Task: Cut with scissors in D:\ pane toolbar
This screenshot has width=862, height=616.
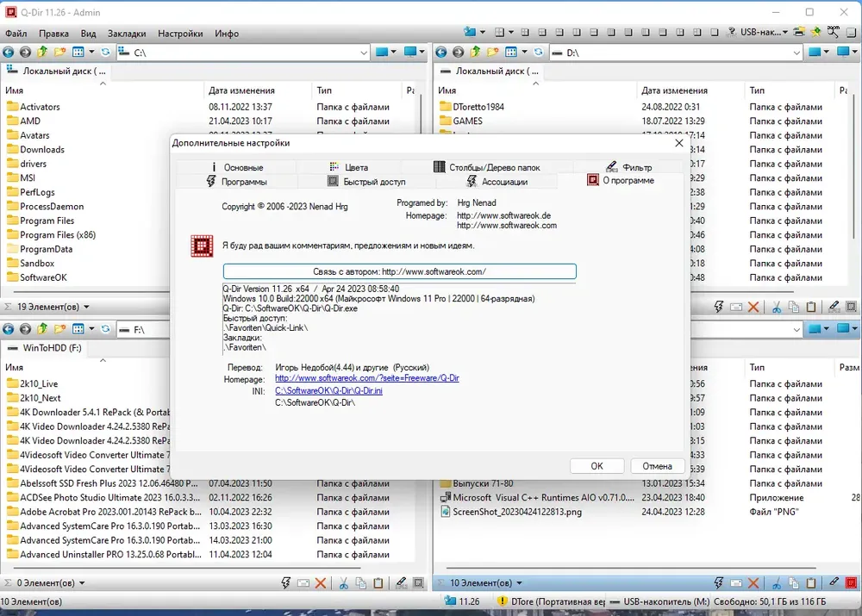Action: pos(777,308)
